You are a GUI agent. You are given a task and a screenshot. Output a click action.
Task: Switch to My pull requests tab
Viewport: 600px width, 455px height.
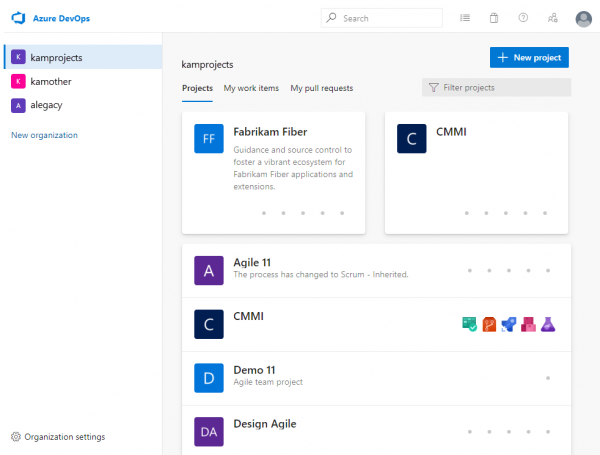coord(322,88)
